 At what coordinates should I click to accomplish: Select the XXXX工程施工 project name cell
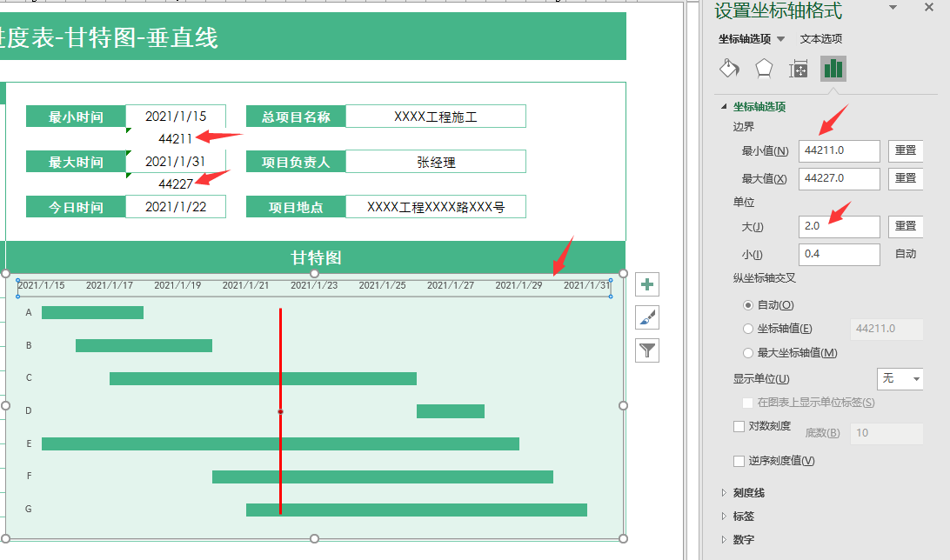pyautogui.click(x=436, y=117)
